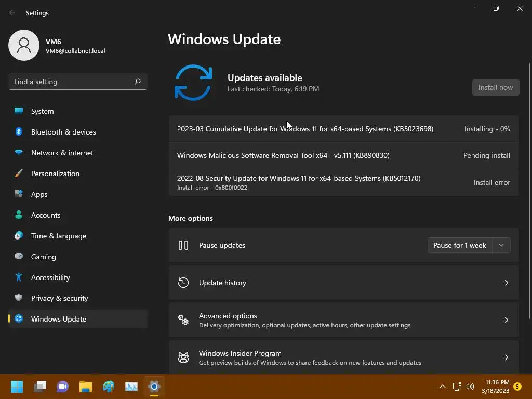Click the Privacy & security shield icon
Viewport: 532px width, 399px height.
tap(19, 298)
